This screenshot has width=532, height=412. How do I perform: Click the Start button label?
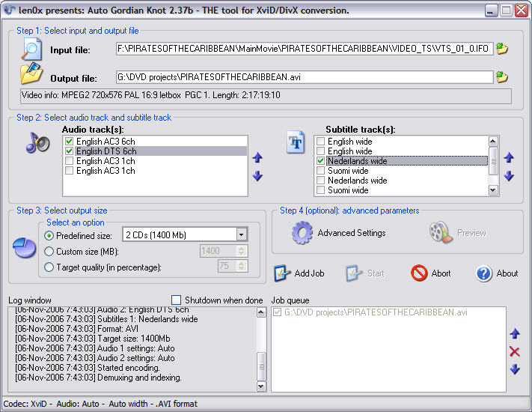click(376, 273)
